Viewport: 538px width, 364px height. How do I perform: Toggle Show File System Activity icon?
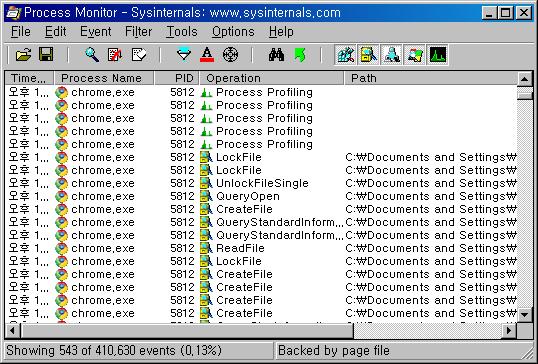coord(369,55)
